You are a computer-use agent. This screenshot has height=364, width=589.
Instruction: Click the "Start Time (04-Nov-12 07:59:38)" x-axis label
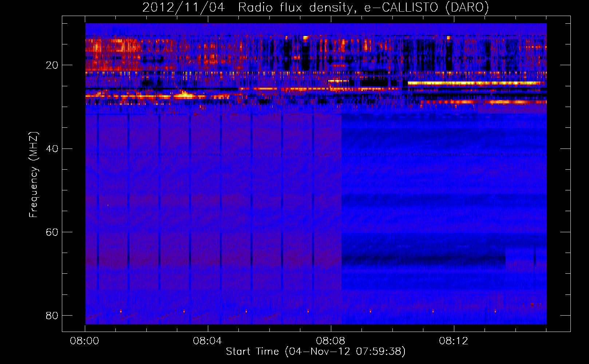click(316, 352)
